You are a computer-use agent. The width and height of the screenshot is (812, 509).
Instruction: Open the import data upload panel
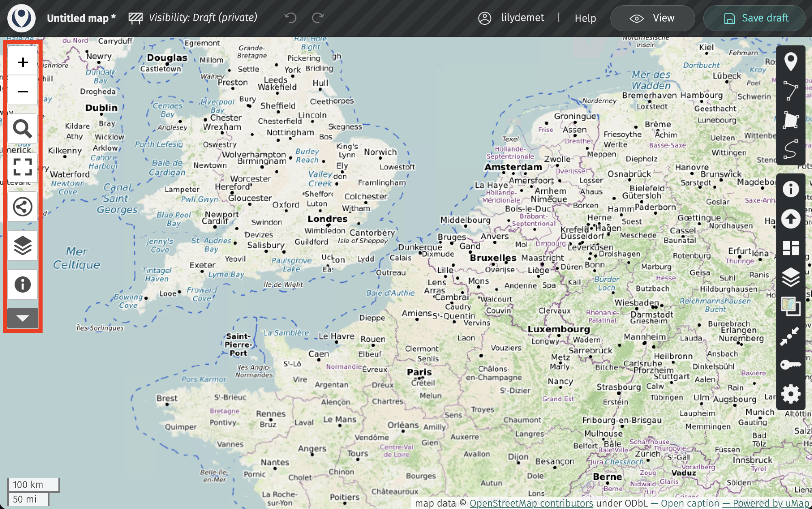(791, 219)
